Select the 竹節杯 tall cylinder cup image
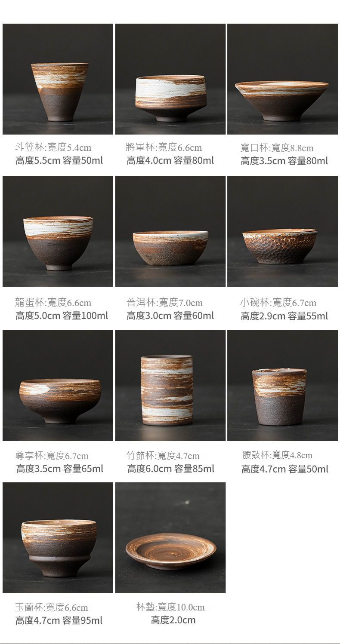The width and height of the screenshot is (340, 644). point(170,386)
